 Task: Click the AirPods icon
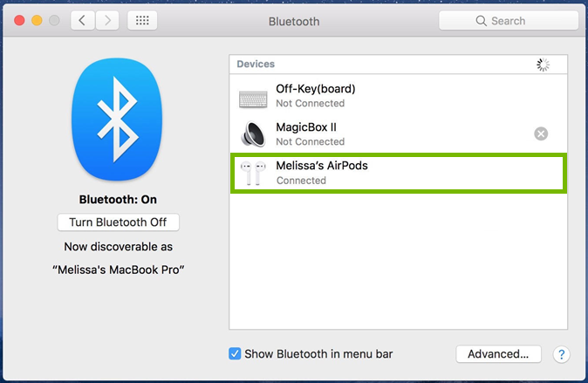pyautogui.click(x=253, y=174)
